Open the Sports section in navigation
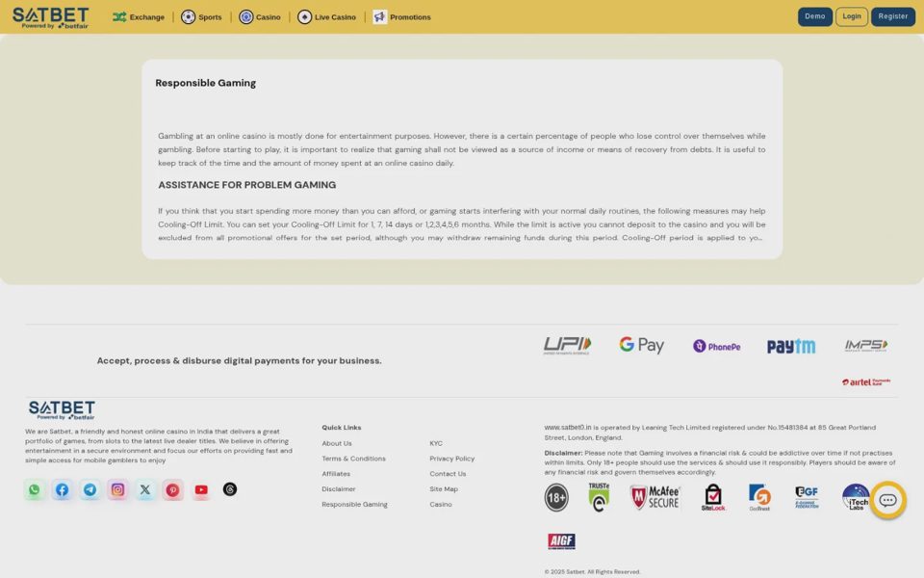This screenshot has width=924, height=578. 201,17
